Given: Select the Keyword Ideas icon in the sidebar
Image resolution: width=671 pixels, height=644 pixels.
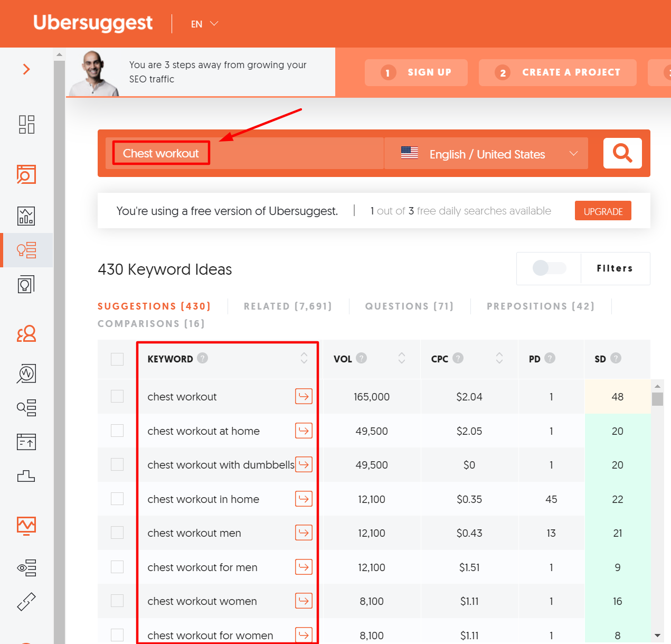Looking at the screenshot, I should coord(26,250).
